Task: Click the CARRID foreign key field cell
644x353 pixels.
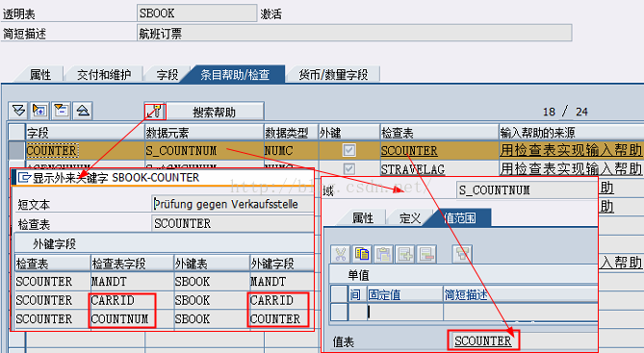Action: coord(281,300)
